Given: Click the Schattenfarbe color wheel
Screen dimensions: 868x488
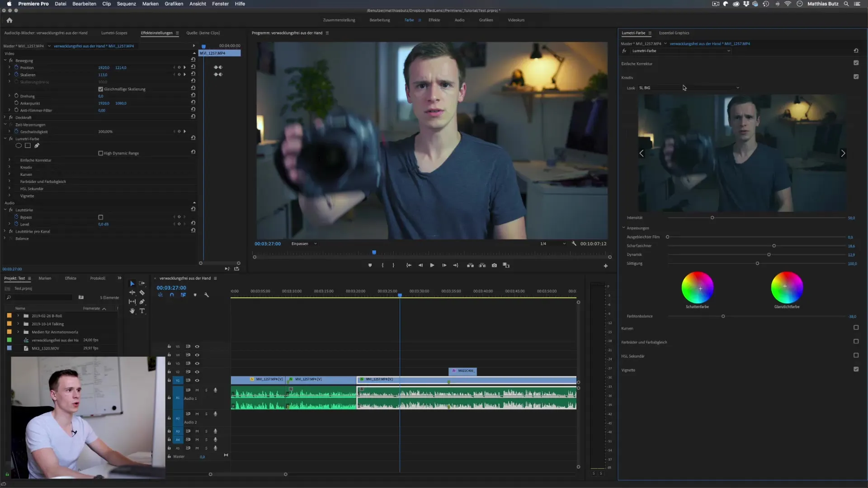Looking at the screenshot, I should point(698,287).
